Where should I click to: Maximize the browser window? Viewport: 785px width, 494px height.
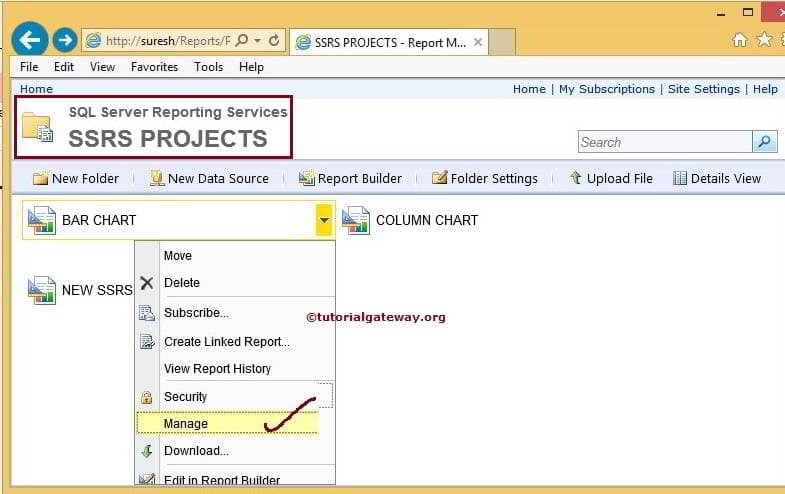747,13
